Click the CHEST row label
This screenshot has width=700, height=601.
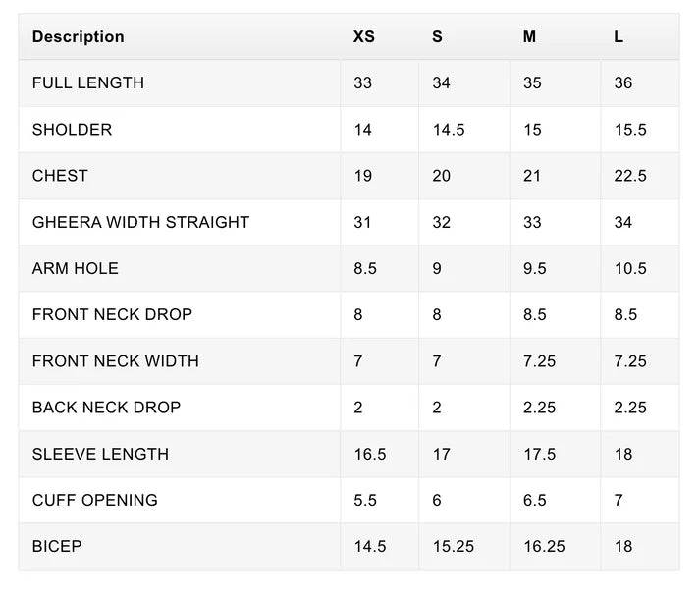click(x=60, y=176)
